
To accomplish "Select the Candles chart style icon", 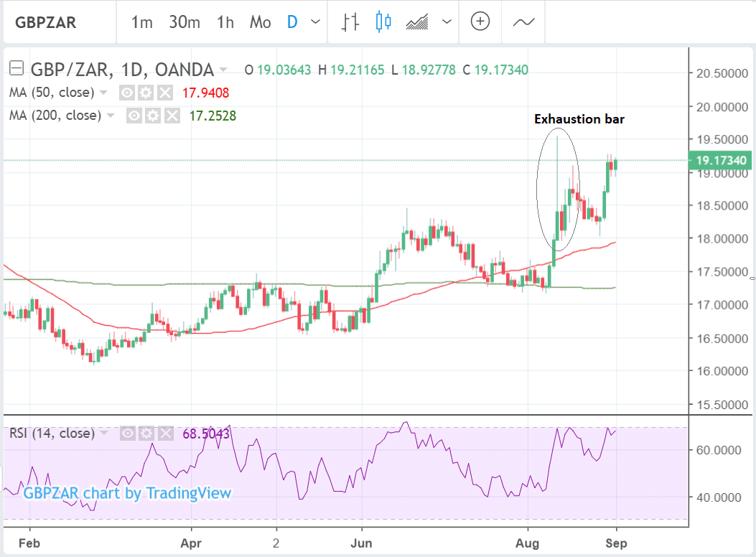I will [x=383, y=22].
